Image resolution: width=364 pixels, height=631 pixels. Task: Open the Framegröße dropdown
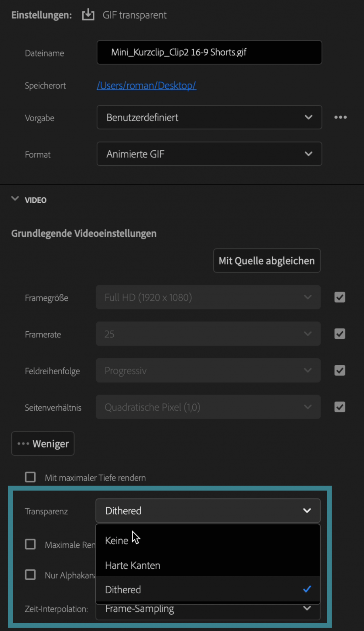(208, 297)
